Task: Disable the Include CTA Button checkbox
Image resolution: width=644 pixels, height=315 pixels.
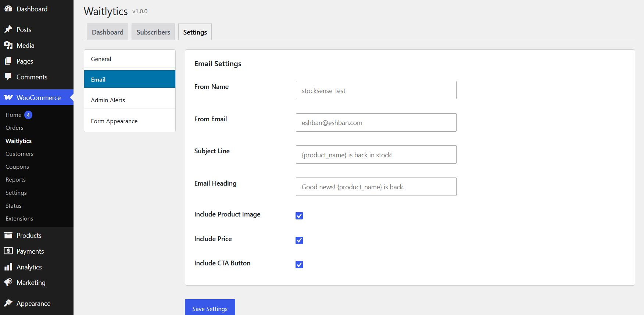Action: 299,265
